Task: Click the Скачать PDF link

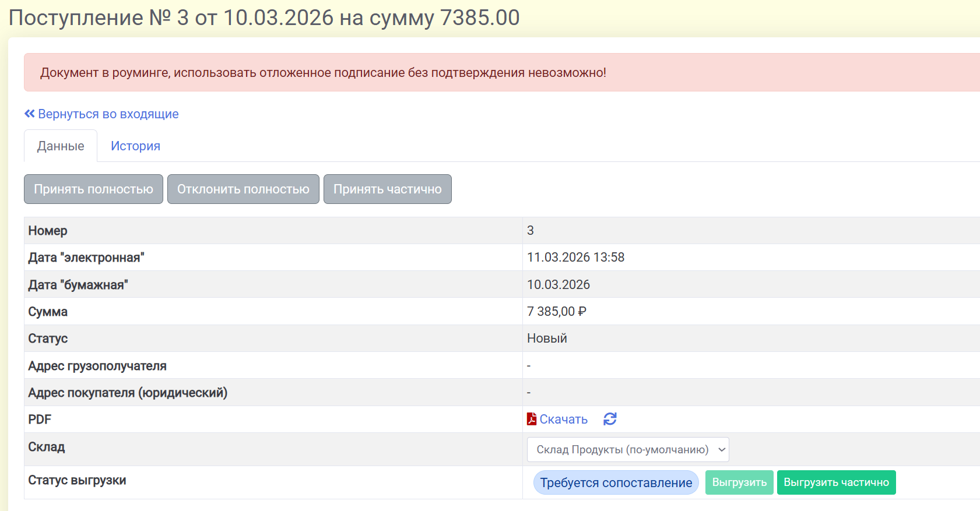Action: pos(563,420)
